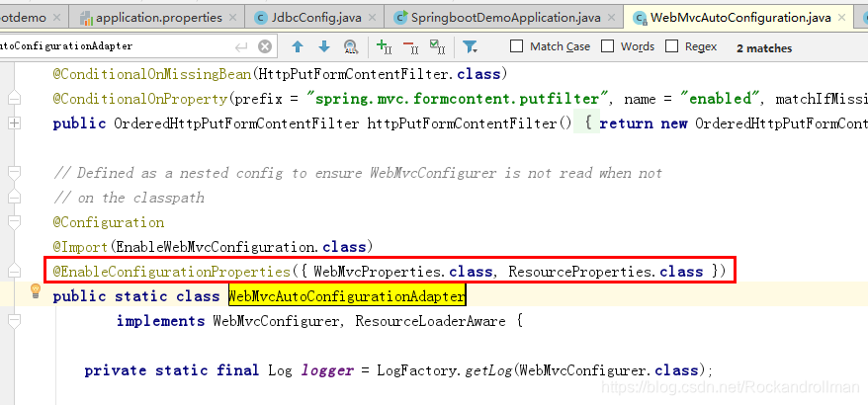Viewport: 868px width, 405px height.
Task: Collapse fold at @EnableConfigurationProperties line
Action: tap(15, 271)
